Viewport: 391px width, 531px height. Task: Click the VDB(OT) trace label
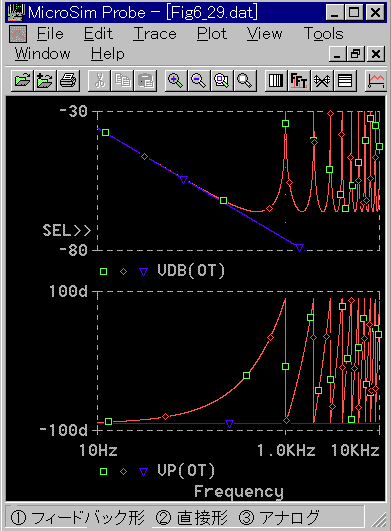click(x=191, y=271)
